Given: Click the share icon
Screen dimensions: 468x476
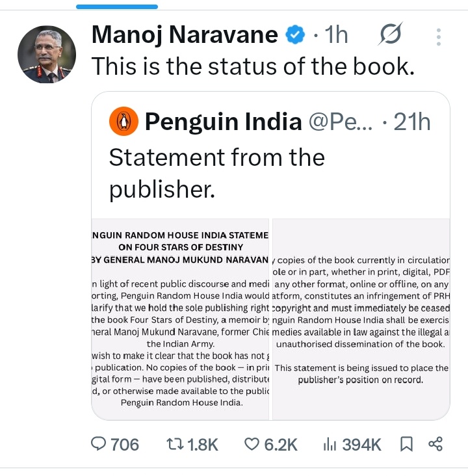Looking at the screenshot, I should 435,444.
